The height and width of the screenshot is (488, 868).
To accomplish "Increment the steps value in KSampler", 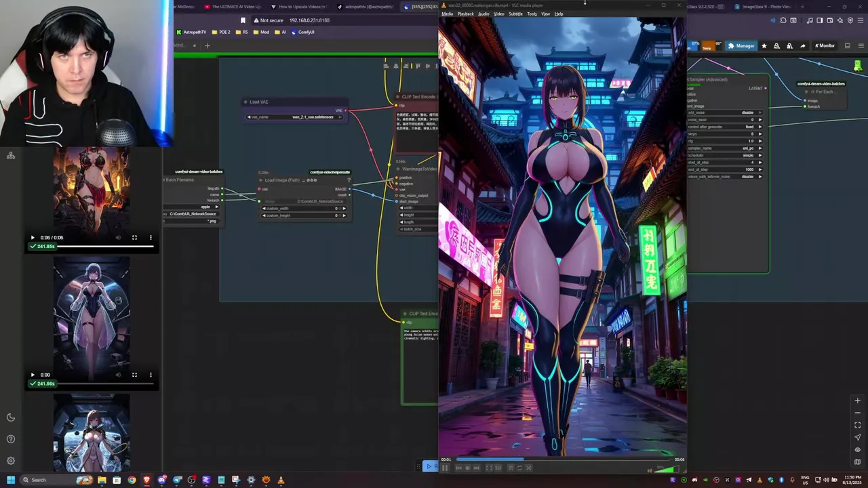I will pyautogui.click(x=760, y=134).
